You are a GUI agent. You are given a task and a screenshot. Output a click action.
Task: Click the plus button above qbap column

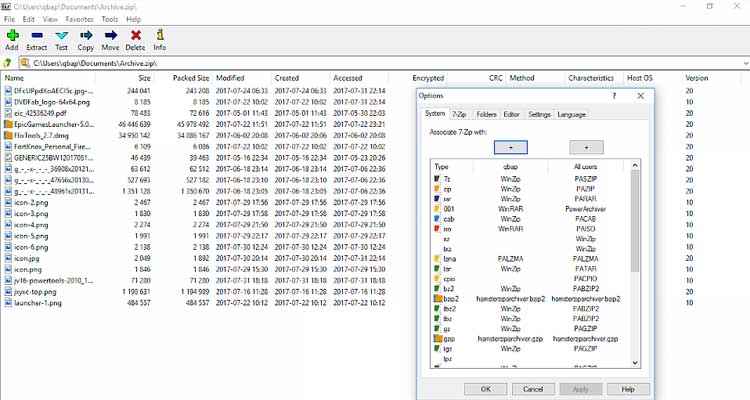(x=510, y=147)
